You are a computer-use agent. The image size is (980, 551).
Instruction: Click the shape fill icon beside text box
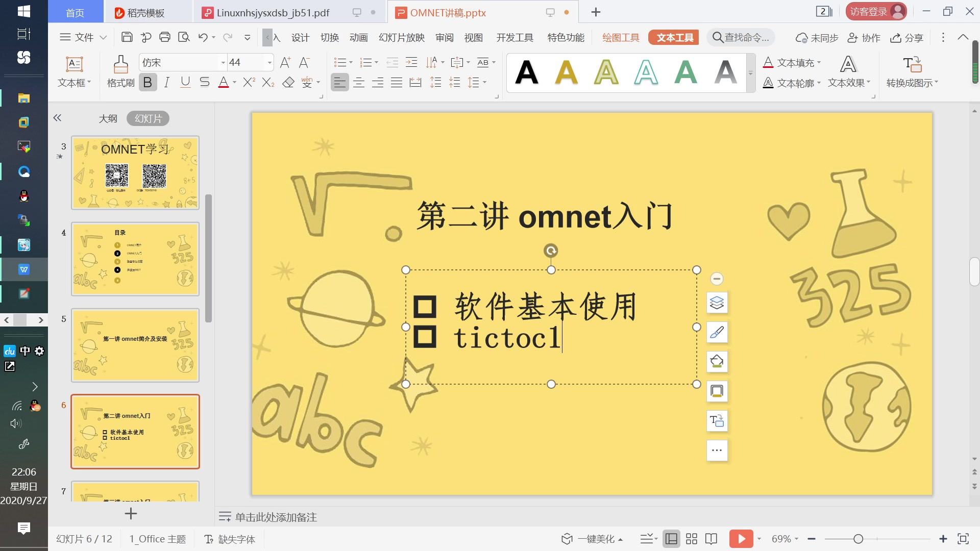click(x=717, y=362)
